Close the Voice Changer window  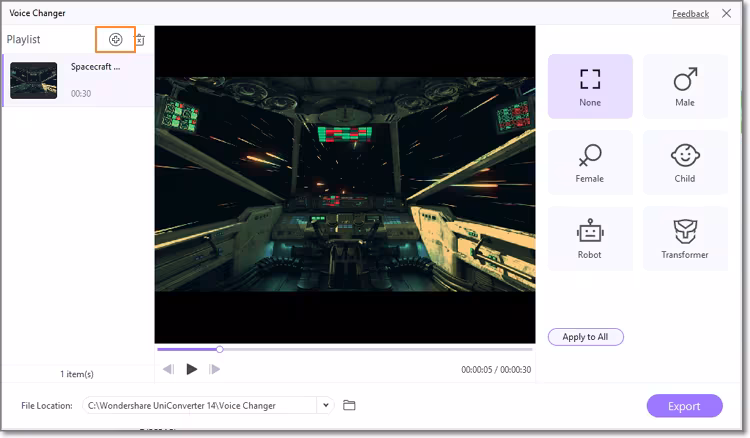[726, 13]
